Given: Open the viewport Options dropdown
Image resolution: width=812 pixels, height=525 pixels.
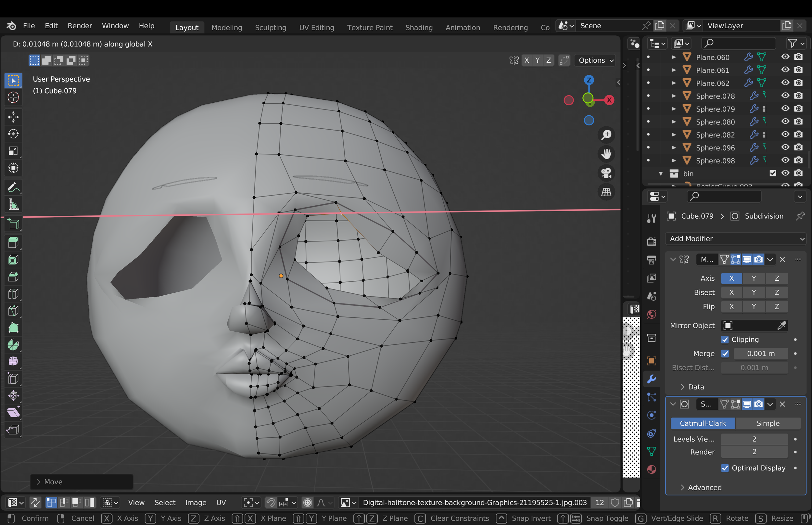Looking at the screenshot, I should (x=595, y=60).
